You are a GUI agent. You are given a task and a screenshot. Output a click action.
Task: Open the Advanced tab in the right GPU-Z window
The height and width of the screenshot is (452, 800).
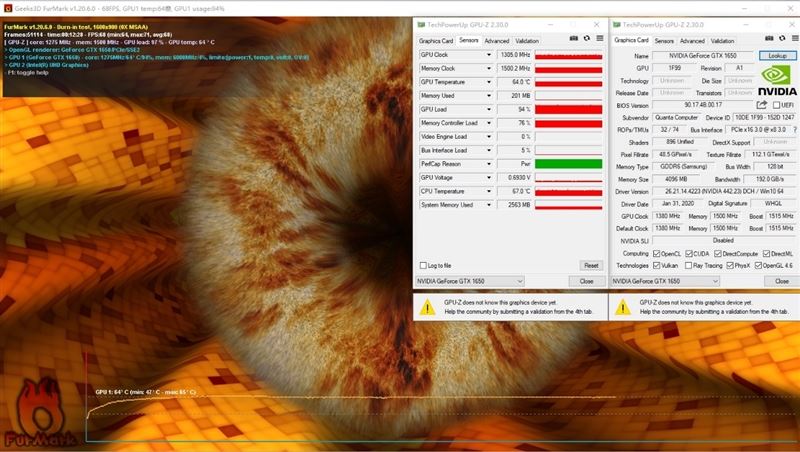692,41
